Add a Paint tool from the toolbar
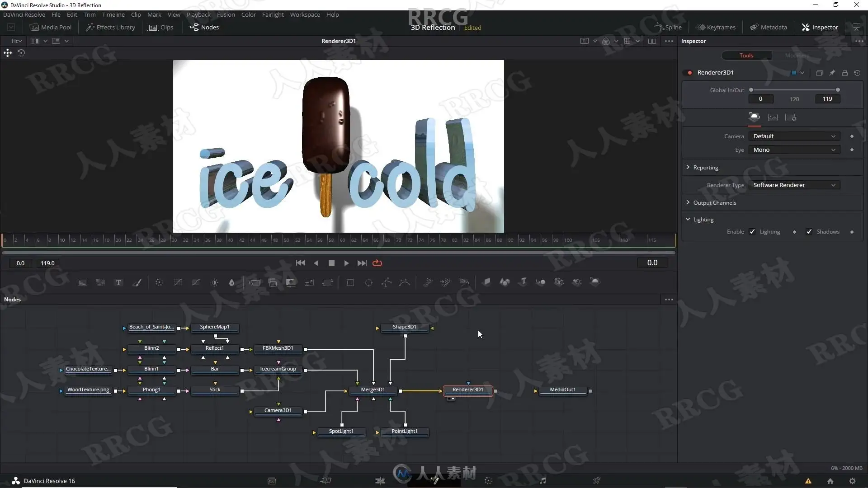 (137, 282)
